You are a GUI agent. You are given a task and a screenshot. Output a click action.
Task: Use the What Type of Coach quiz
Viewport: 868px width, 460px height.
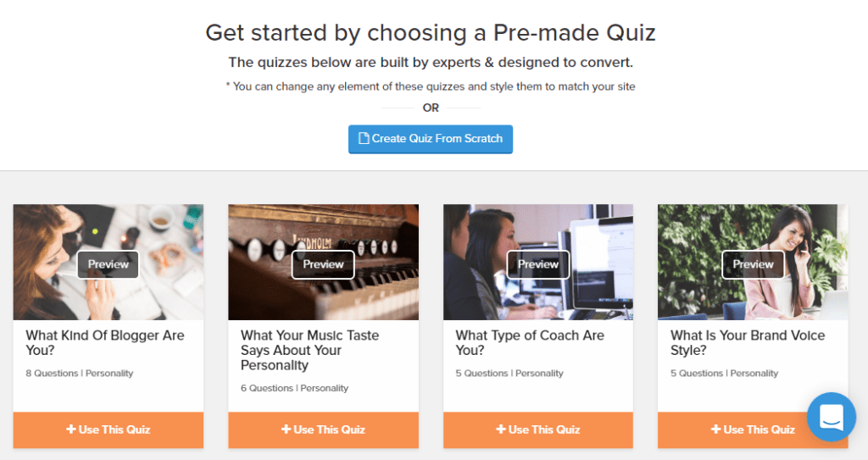[538, 430]
